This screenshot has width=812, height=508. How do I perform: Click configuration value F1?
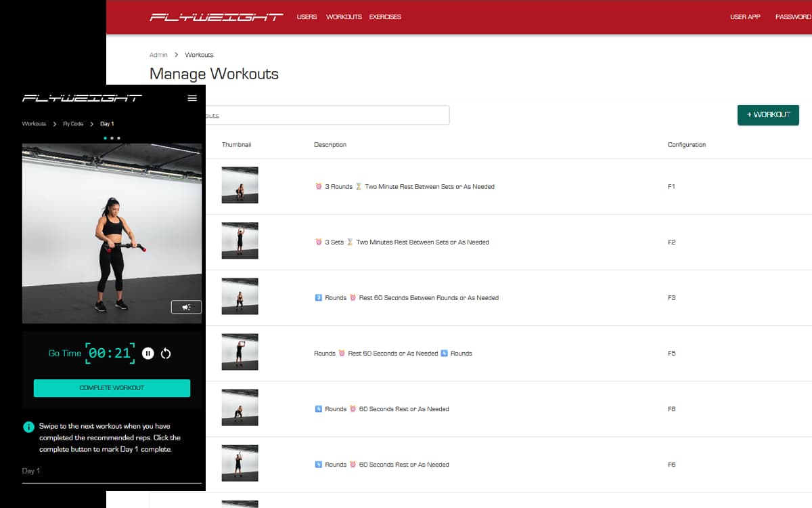click(x=671, y=187)
